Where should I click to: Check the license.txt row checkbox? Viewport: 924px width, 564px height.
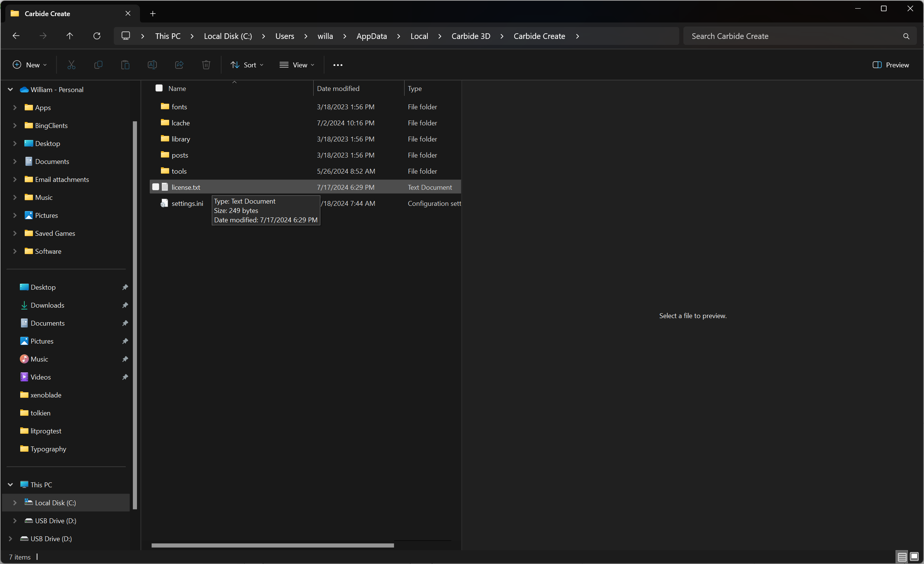[156, 187]
